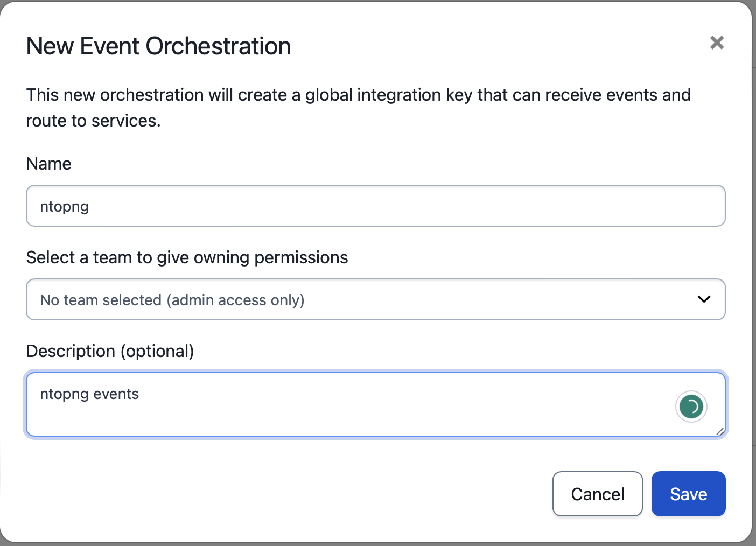The height and width of the screenshot is (546, 756).
Task: Click "Select a team to give owning permissions" label
Action: pos(187,257)
